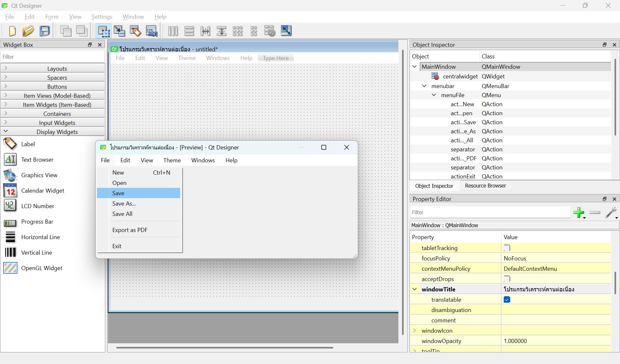Click the New Form toolbar icon
Screen dimensions: 620x364
pos(12,31)
